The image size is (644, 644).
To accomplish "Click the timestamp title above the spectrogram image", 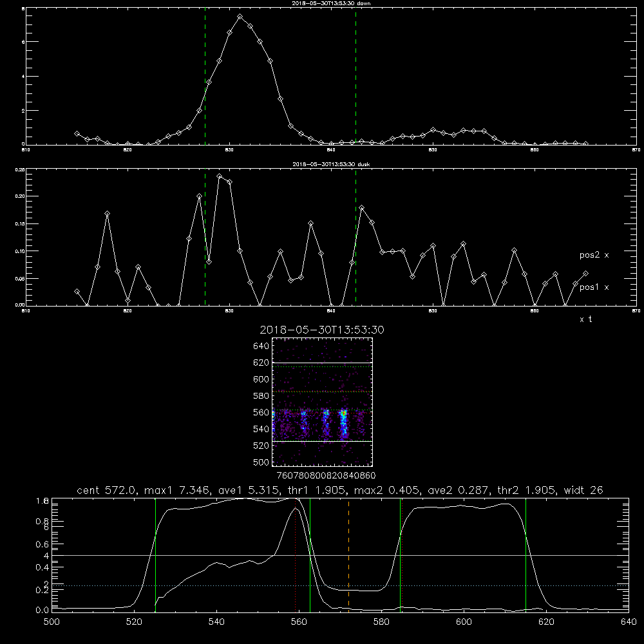I will [322, 330].
